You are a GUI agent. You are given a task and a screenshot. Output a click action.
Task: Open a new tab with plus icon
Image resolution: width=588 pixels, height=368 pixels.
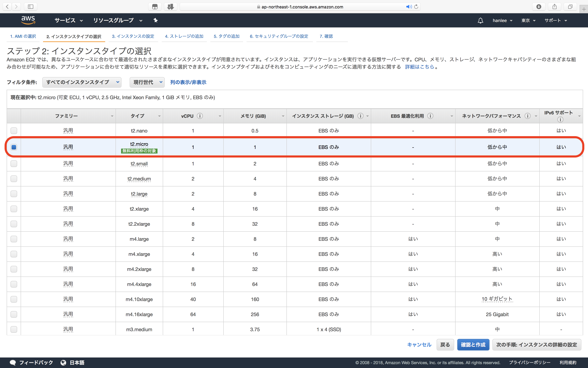[584, 9]
